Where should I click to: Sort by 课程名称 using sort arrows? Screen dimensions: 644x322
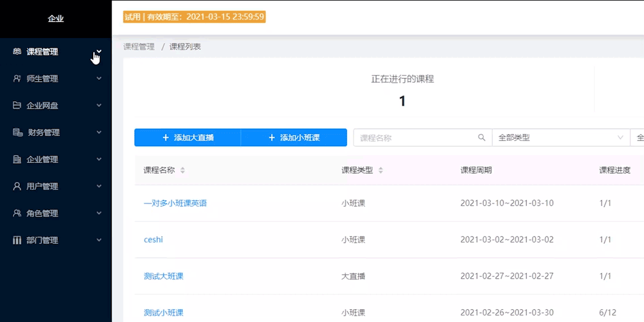coord(183,171)
